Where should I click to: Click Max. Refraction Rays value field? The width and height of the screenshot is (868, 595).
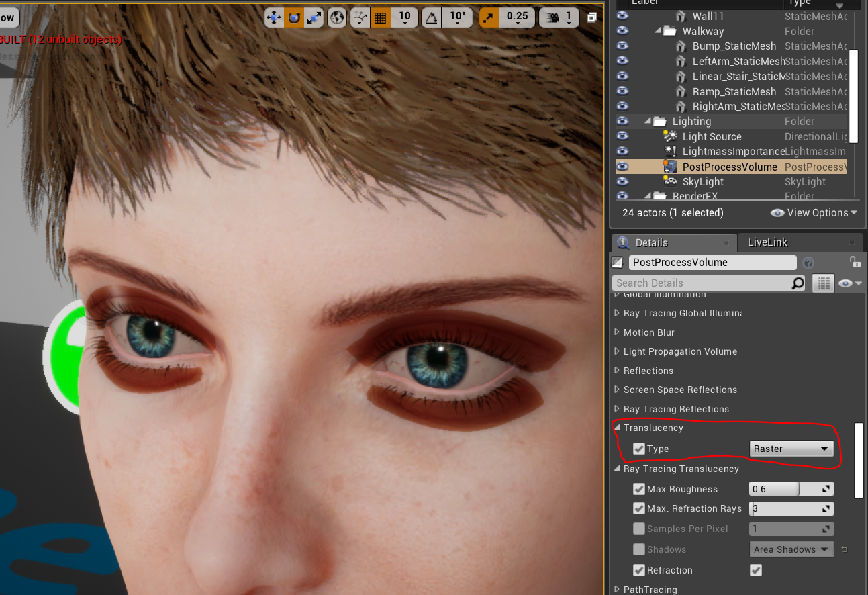(791, 508)
